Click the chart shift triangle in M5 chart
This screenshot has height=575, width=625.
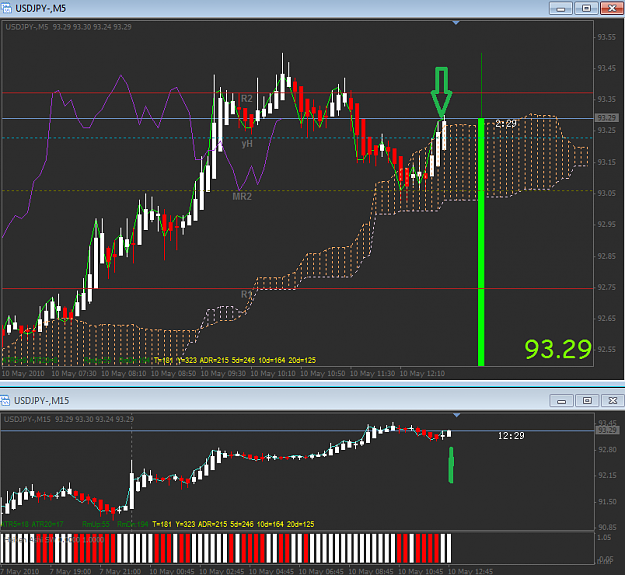tap(456, 23)
